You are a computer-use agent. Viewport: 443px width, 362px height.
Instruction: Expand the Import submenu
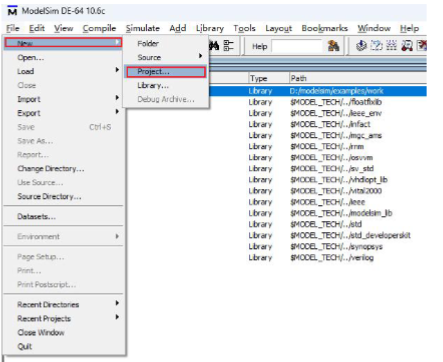[63, 99]
